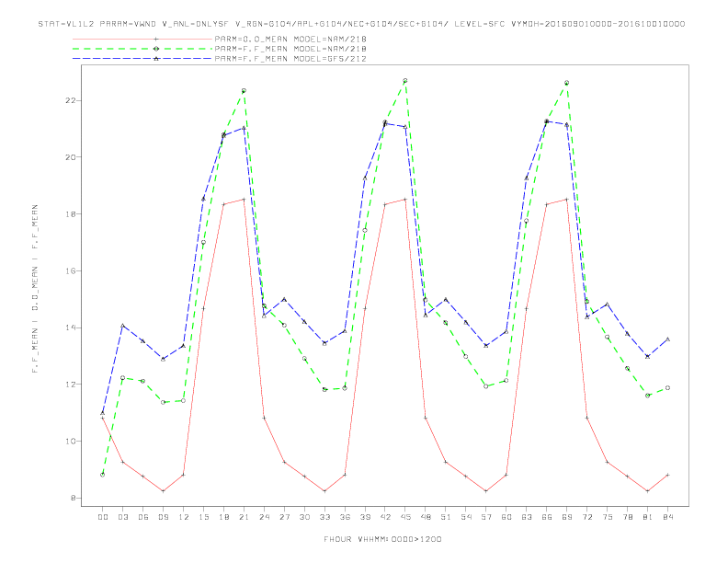Click x-axis hour label 03

click(x=122, y=517)
